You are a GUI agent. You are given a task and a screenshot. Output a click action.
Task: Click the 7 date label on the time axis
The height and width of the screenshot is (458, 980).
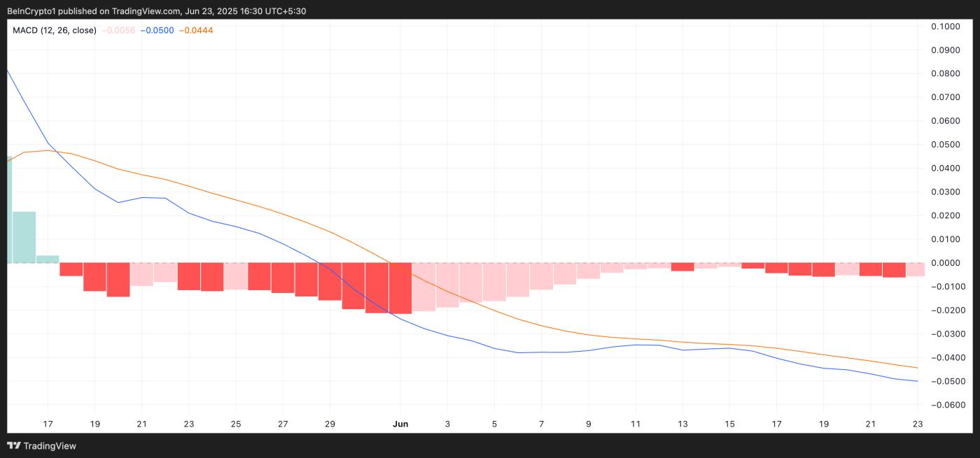[542, 424]
